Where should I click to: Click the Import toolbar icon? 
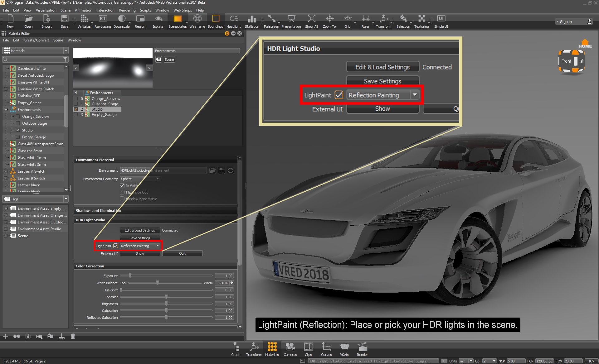(x=46, y=21)
